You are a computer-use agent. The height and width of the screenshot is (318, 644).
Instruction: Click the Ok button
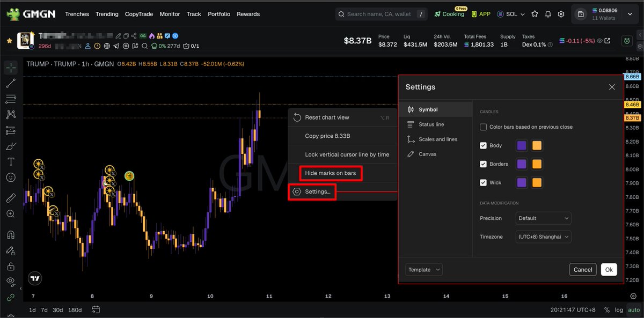[x=609, y=270]
